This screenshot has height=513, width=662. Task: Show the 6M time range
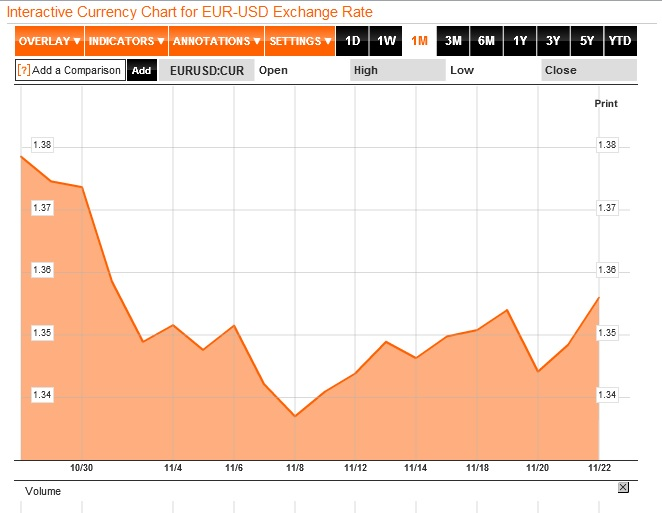pos(486,41)
